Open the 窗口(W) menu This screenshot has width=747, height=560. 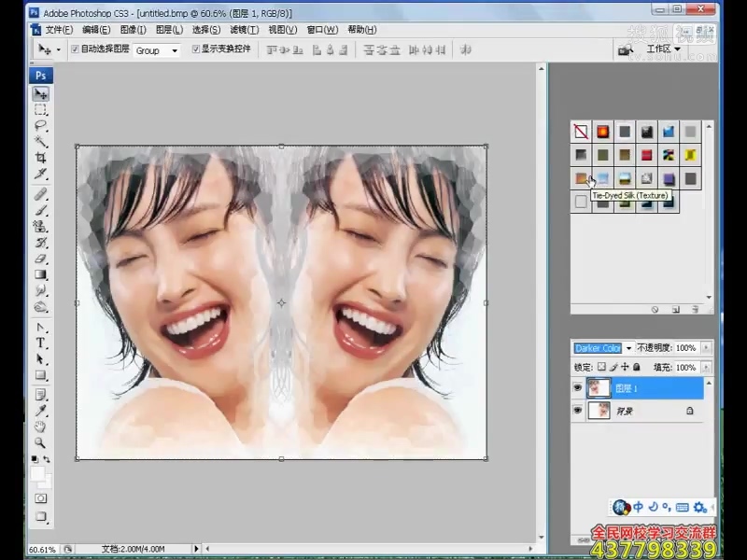coord(322,30)
